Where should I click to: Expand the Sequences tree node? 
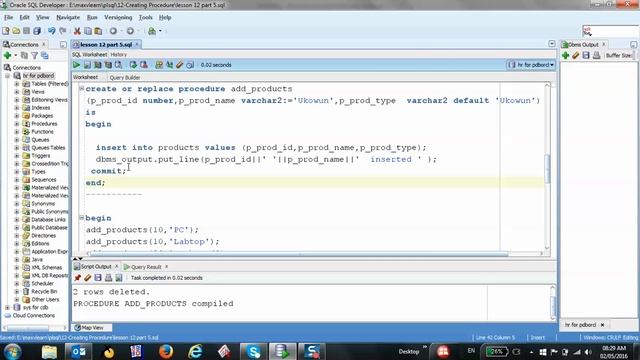click(17, 180)
